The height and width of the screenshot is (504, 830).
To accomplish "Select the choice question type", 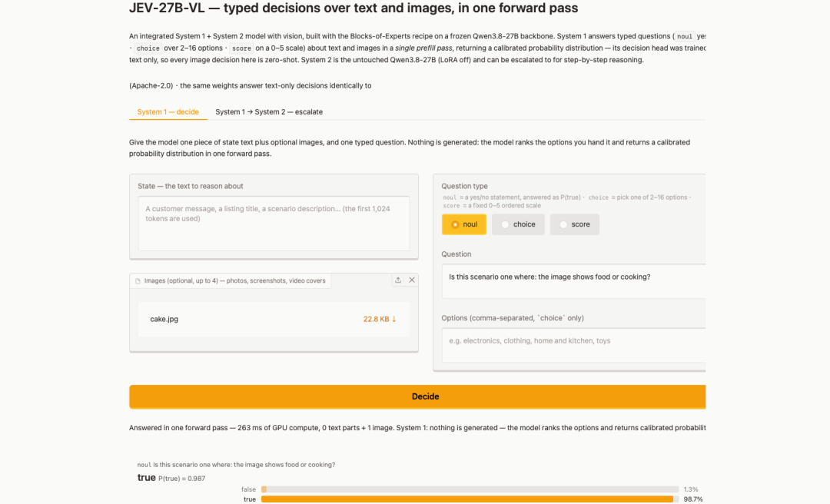I will click(x=518, y=224).
